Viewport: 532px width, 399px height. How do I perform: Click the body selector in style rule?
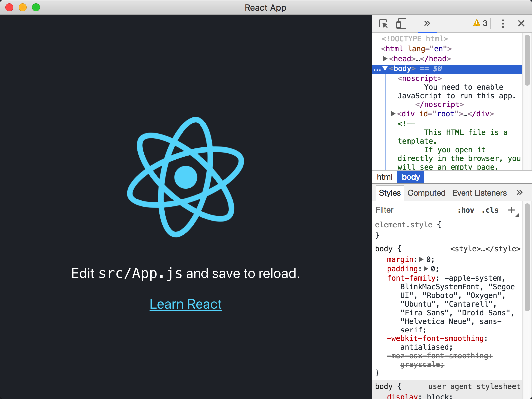click(x=384, y=249)
